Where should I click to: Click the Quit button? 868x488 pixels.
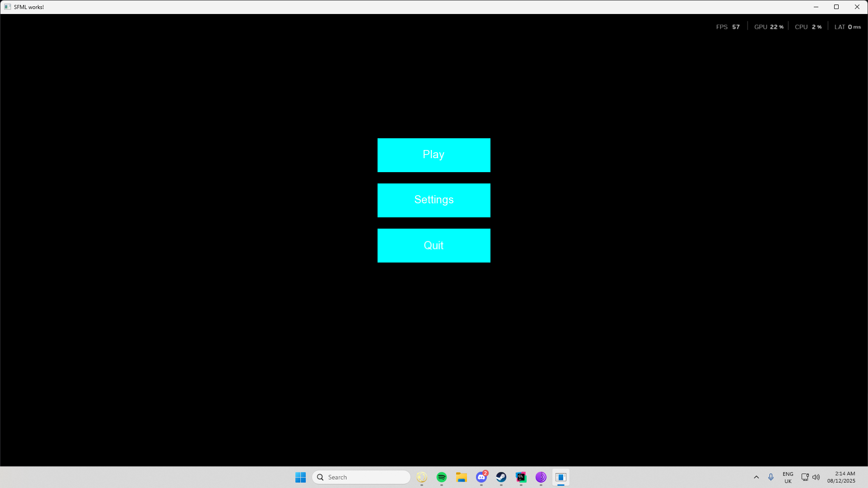pos(434,245)
